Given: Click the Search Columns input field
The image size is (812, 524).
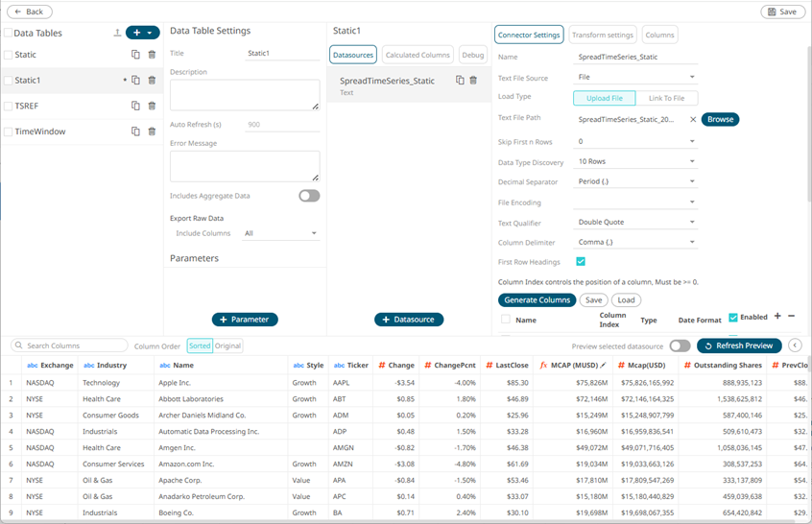Looking at the screenshot, I should [x=73, y=345].
